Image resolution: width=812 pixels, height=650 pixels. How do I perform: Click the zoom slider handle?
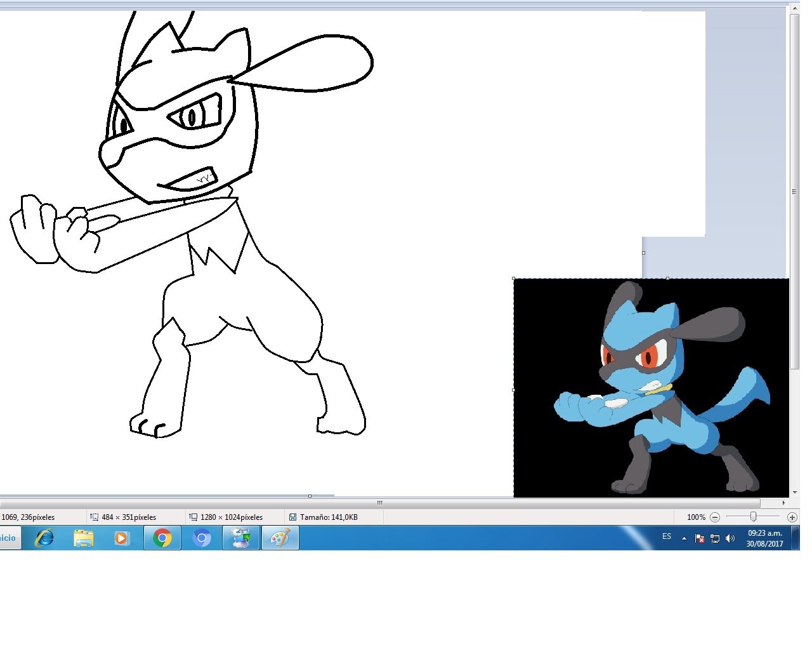(753, 517)
